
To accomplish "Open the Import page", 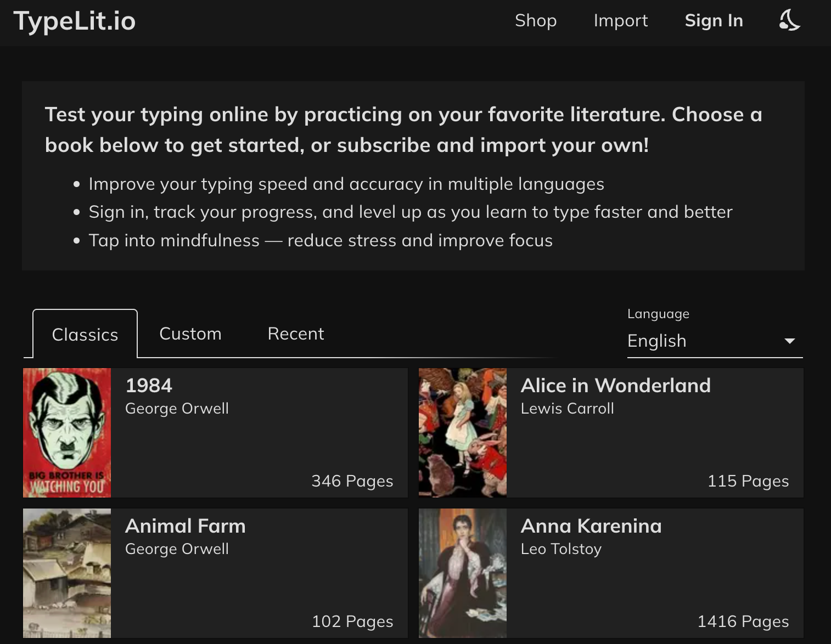I will tap(620, 21).
